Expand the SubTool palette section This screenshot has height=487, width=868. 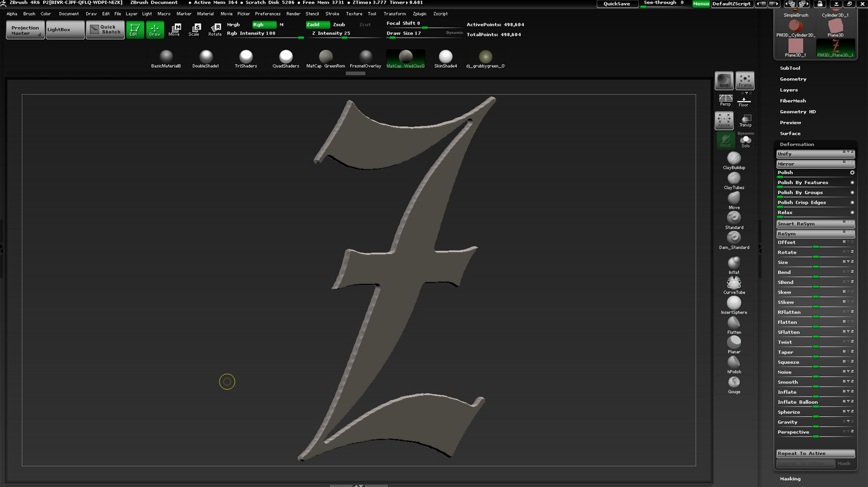790,68
